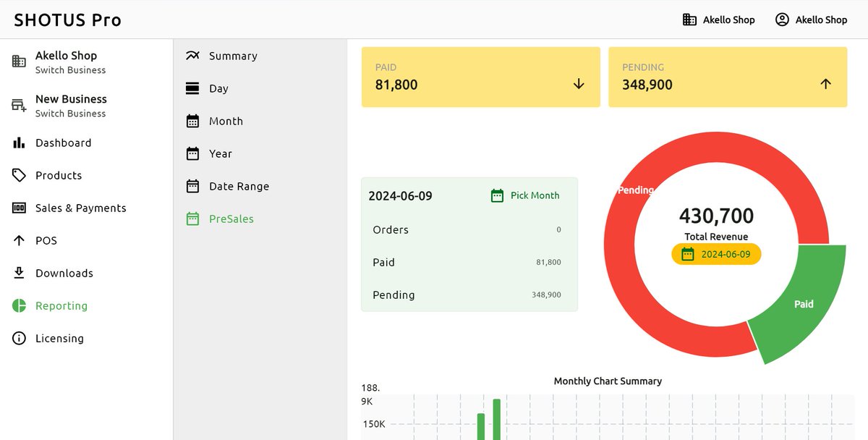Viewport: 868px width, 440px height.
Task: Click the Summary trend line icon
Action: click(192, 56)
